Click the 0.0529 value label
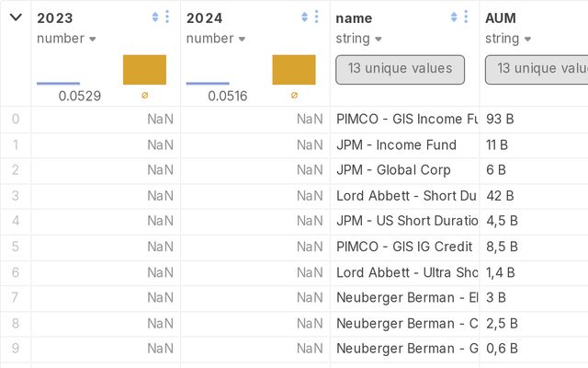Image resolution: width=588 pixels, height=368 pixels. pyautogui.click(x=80, y=96)
